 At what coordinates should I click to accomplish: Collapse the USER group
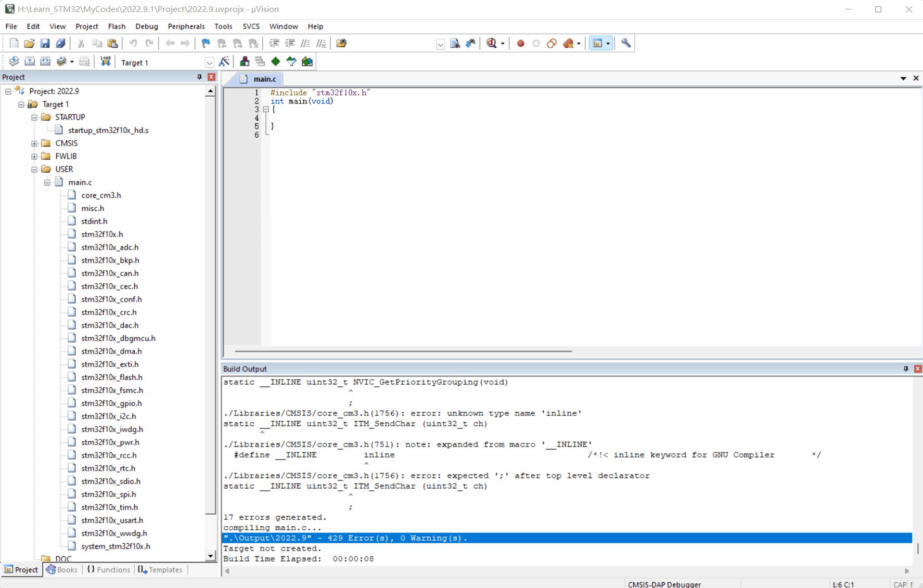pos(34,168)
